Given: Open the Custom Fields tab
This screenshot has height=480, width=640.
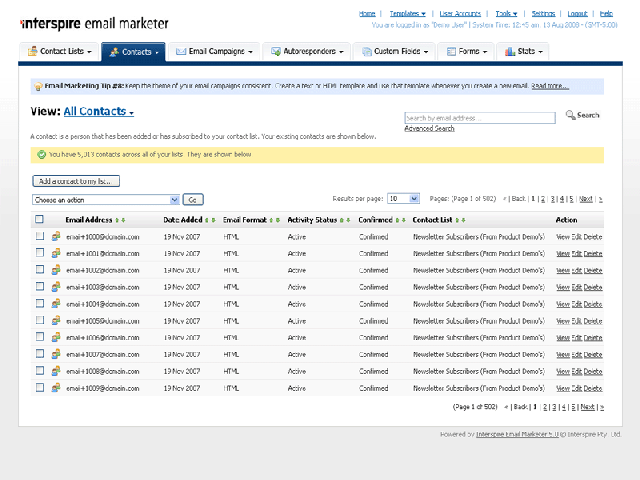Looking at the screenshot, I should coord(395,51).
